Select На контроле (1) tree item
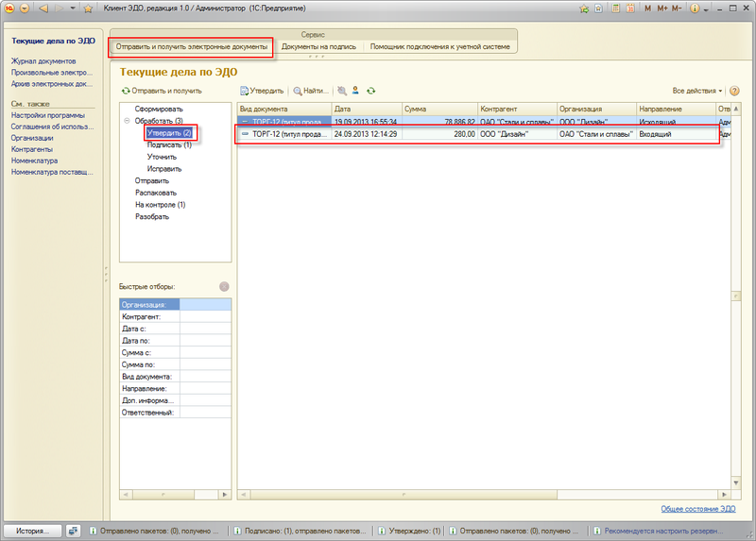The width and height of the screenshot is (756, 541). (160, 204)
